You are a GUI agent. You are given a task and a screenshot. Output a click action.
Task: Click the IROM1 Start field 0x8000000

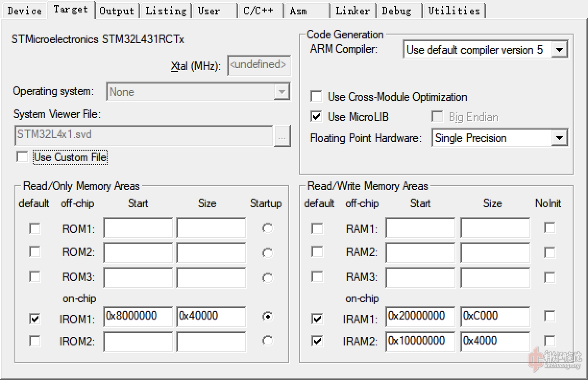(138, 317)
